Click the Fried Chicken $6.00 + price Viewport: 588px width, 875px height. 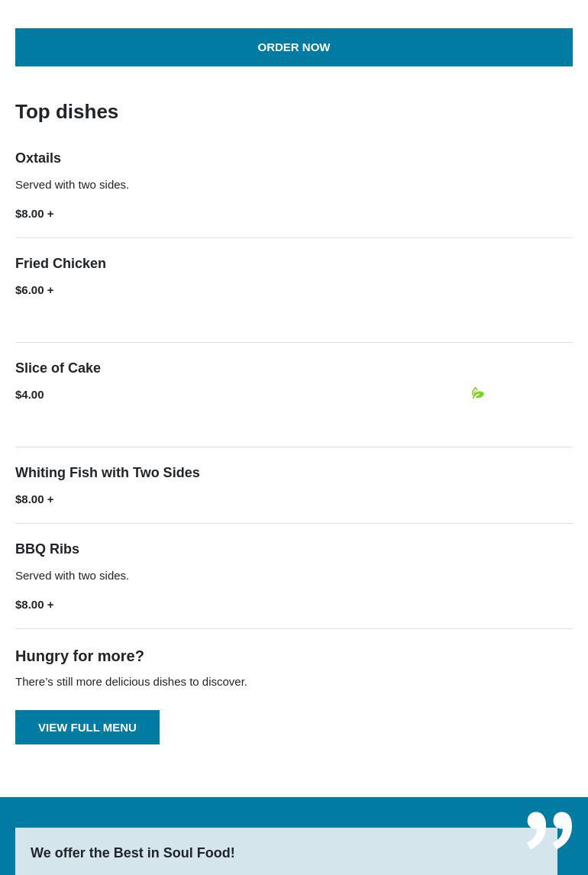pos(34,290)
